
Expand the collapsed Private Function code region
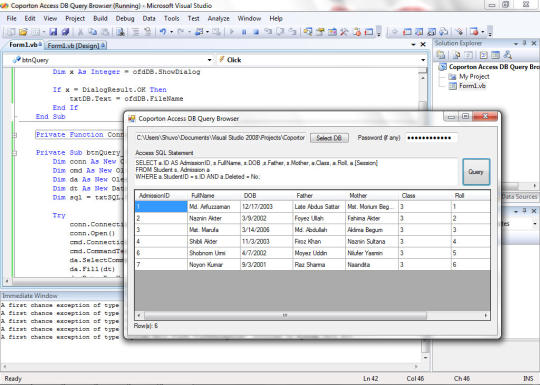[14, 135]
